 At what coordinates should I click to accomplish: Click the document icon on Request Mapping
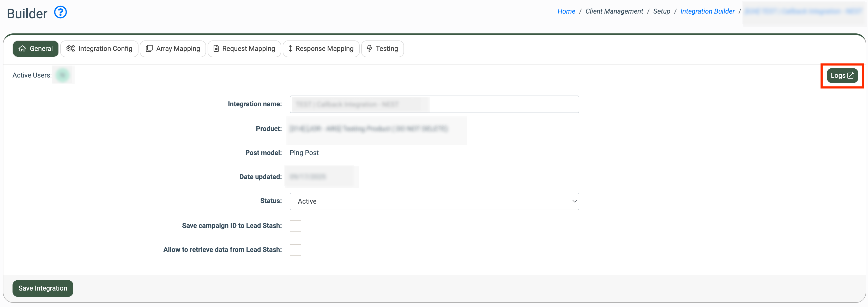coord(216,49)
